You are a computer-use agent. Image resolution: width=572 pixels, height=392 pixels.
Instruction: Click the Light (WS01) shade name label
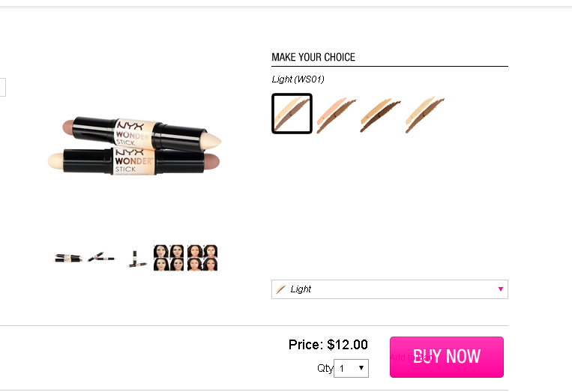pos(298,79)
